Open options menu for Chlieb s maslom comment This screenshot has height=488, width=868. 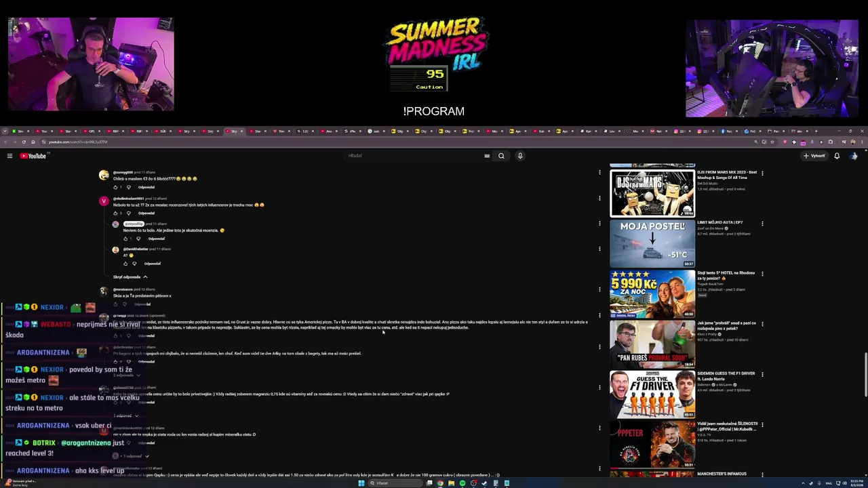point(599,173)
